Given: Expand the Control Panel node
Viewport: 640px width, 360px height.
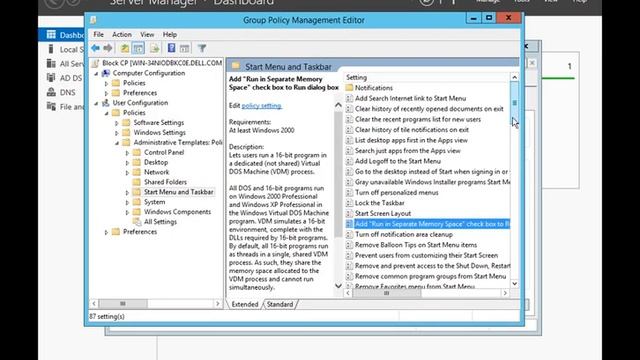Looking at the screenshot, I should (x=127, y=153).
